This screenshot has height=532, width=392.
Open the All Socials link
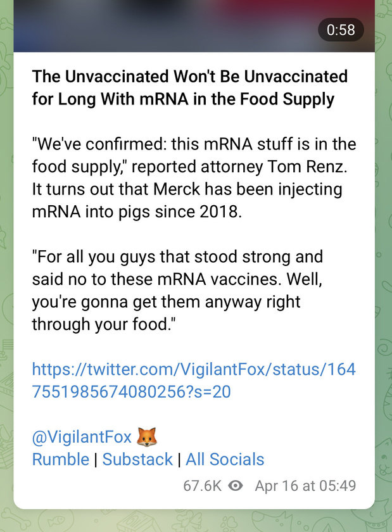pos(225,459)
